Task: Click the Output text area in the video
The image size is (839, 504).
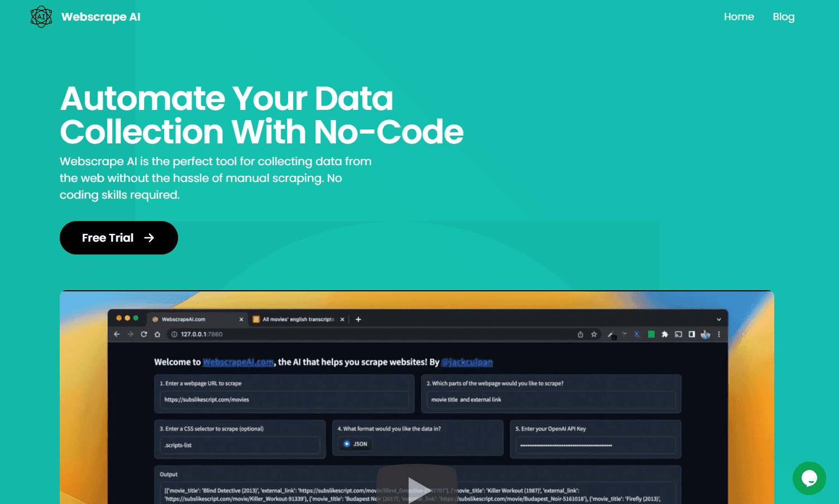Action: pos(417,493)
